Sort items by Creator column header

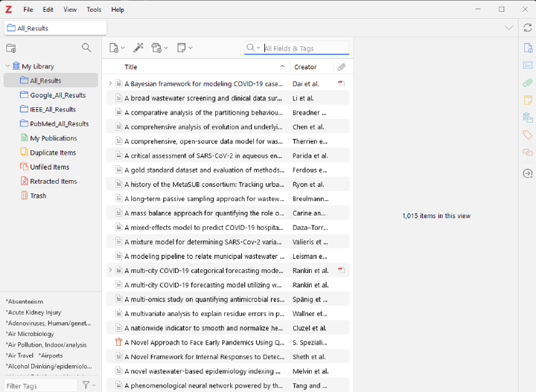pos(305,67)
